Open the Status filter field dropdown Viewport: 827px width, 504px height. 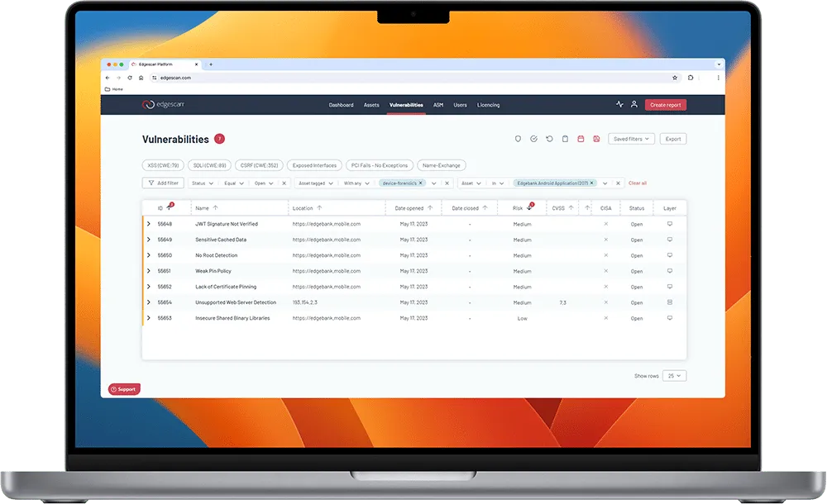203,183
